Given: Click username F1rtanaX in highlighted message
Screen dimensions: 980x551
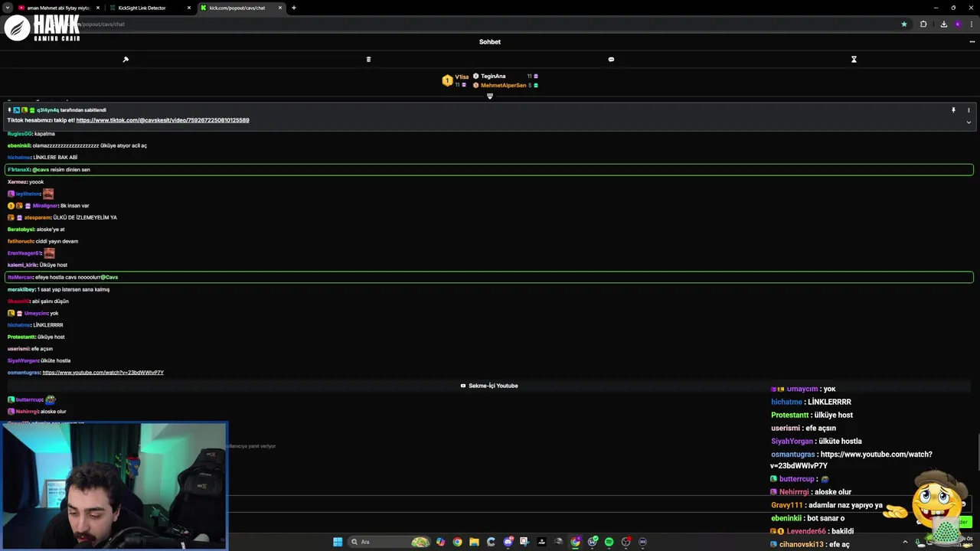Looking at the screenshot, I should click(18, 170).
